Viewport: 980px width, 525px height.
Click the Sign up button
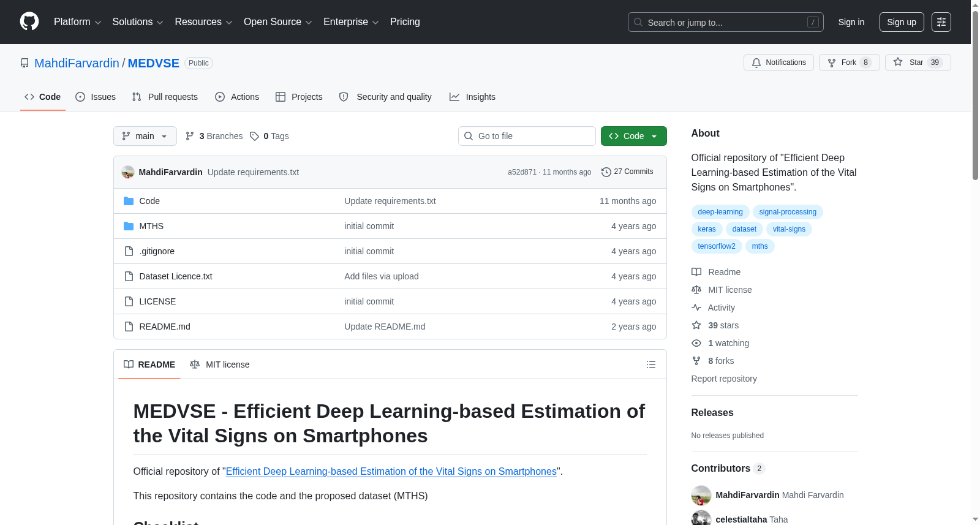pyautogui.click(x=902, y=22)
